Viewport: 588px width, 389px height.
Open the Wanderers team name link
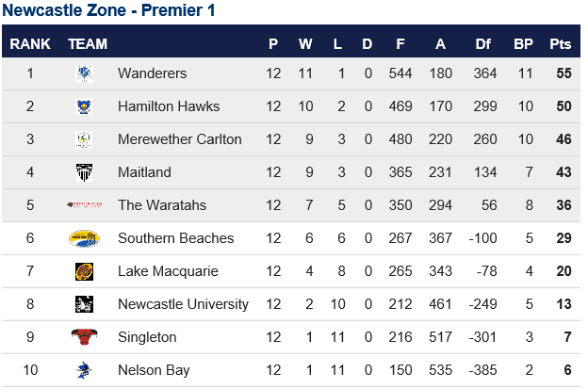(153, 73)
